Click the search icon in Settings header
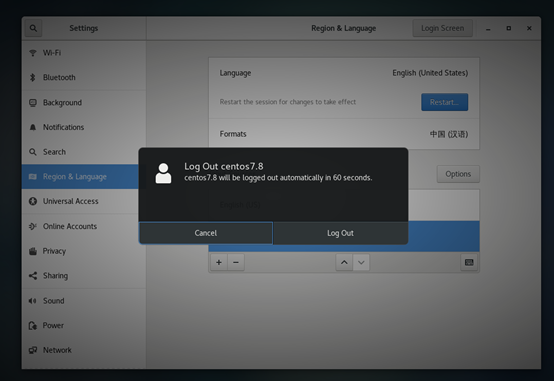This screenshot has width=554, height=381. point(33,28)
